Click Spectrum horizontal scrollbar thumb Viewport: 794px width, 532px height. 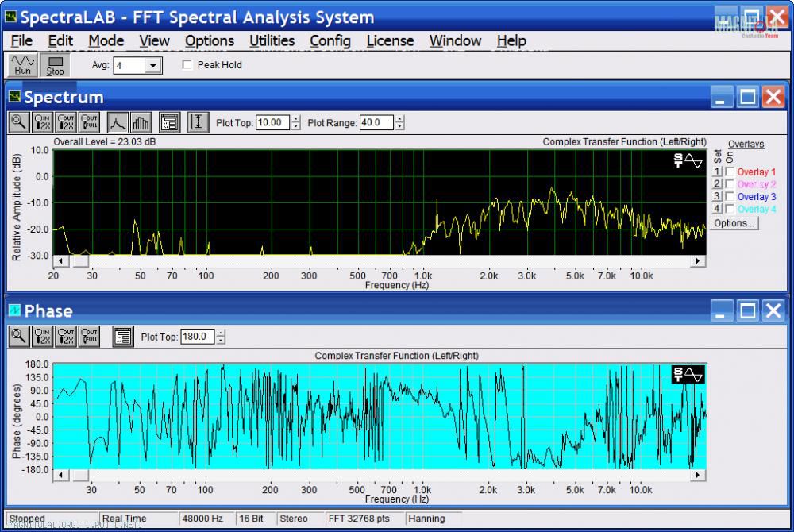(x=80, y=261)
